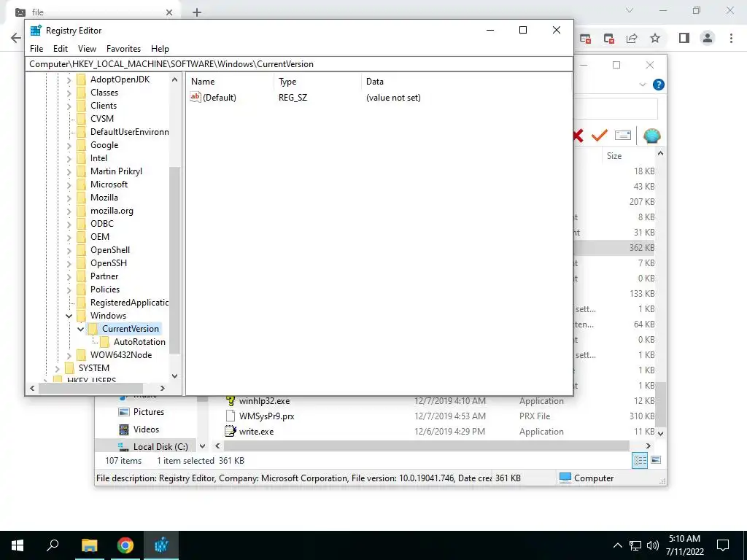Open the Windows Start menu

click(x=18, y=545)
